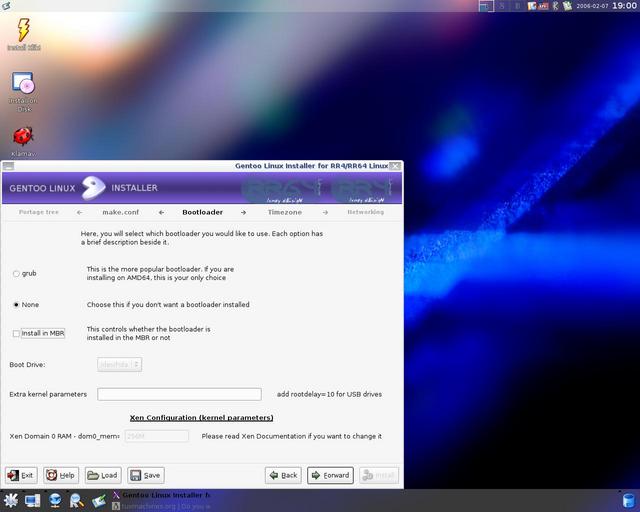Click the Exit button
This screenshot has width=640, height=512.
(x=21, y=475)
